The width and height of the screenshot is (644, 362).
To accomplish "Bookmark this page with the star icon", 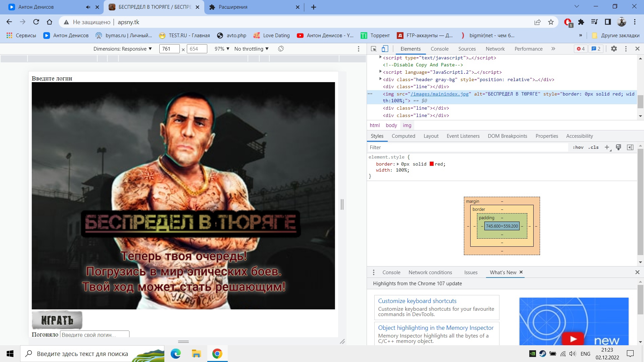I will pyautogui.click(x=551, y=22).
